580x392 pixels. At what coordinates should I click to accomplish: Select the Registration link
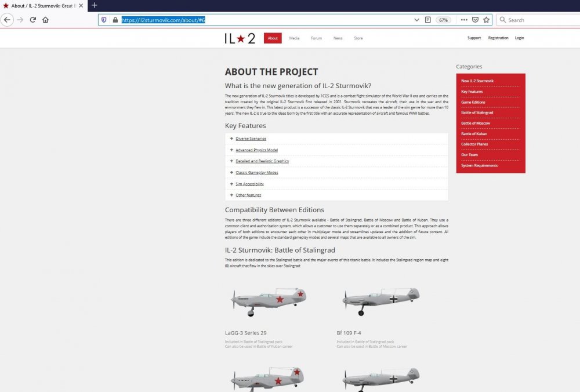pos(498,38)
